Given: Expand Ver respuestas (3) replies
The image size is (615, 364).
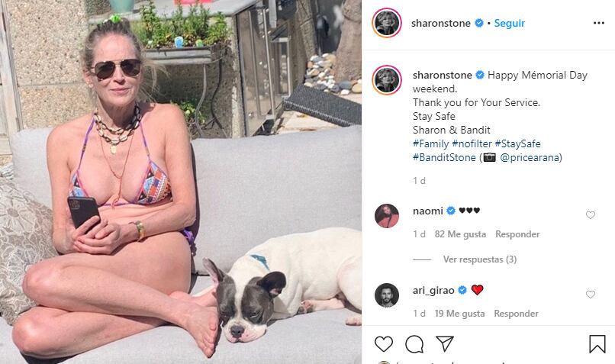Looking at the screenshot, I should (x=480, y=259).
